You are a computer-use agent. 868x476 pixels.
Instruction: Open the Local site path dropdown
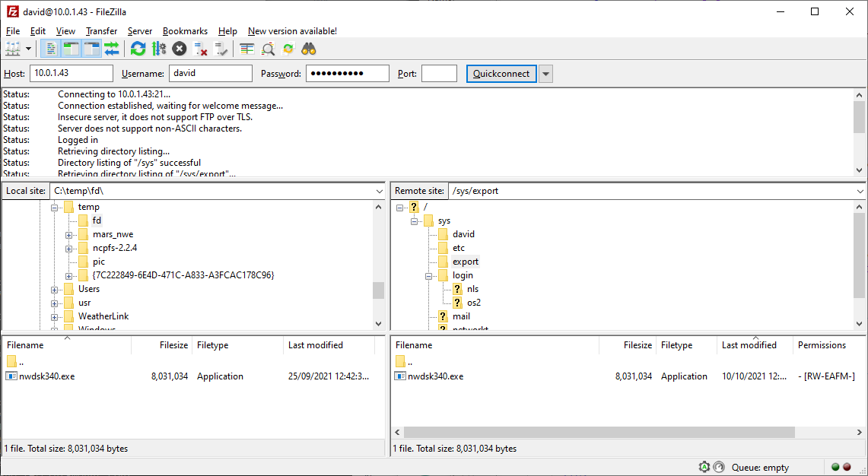point(379,191)
